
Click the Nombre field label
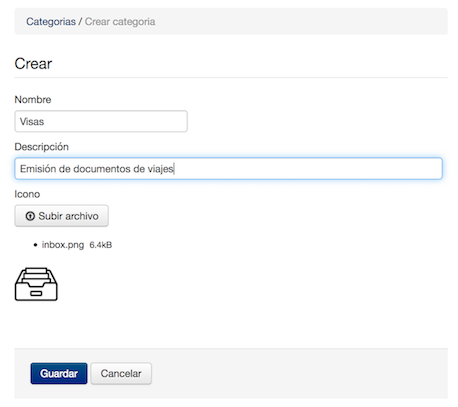33,99
